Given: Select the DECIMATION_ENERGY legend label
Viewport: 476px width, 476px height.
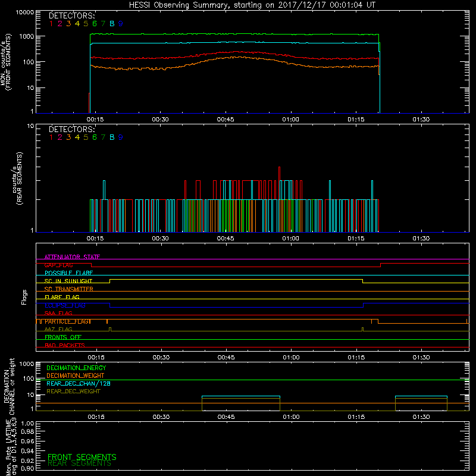Looking at the screenshot, I should (76, 368).
